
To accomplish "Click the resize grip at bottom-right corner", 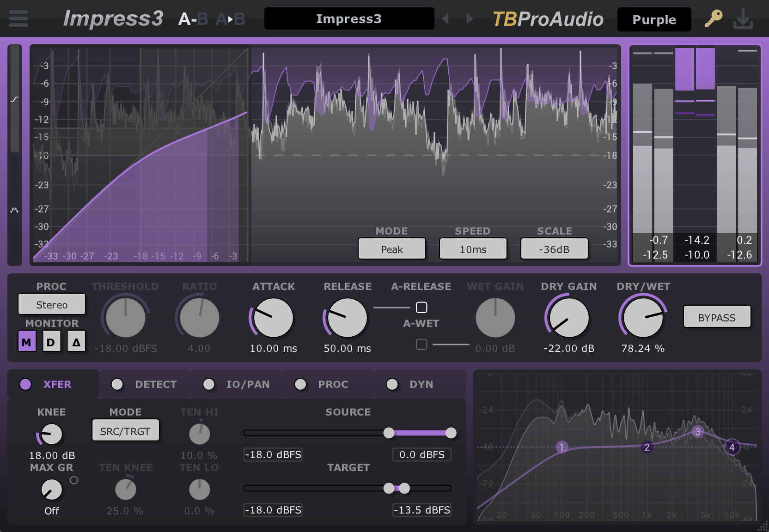I will click(763, 526).
